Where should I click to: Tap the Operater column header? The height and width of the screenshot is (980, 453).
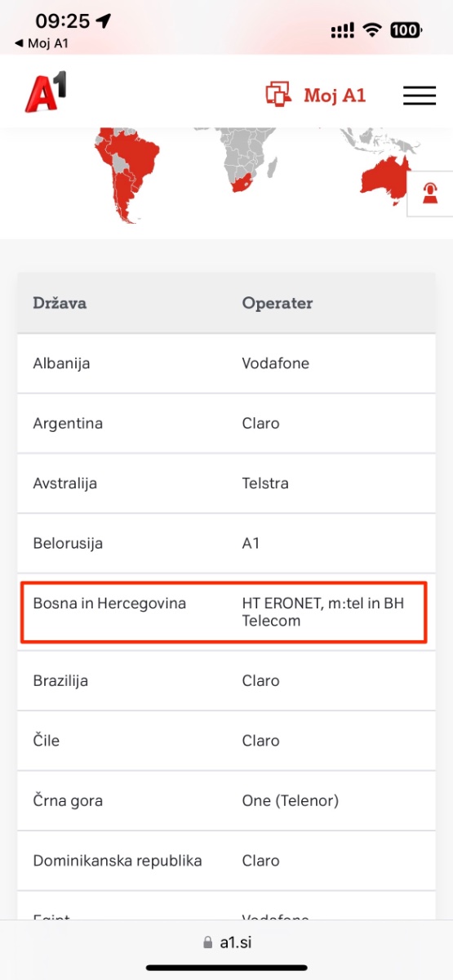tap(278, 303)
